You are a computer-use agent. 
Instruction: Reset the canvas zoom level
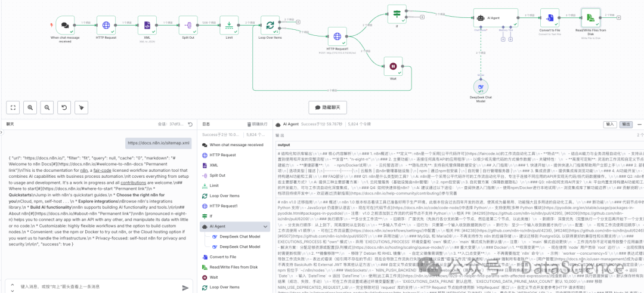[x=64, y=107]
